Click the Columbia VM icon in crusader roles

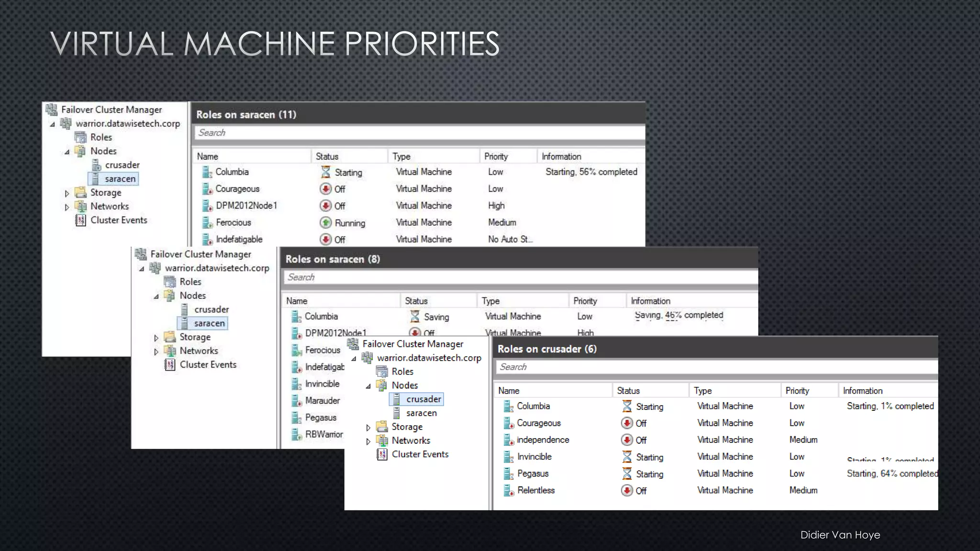tap(508, 407)
